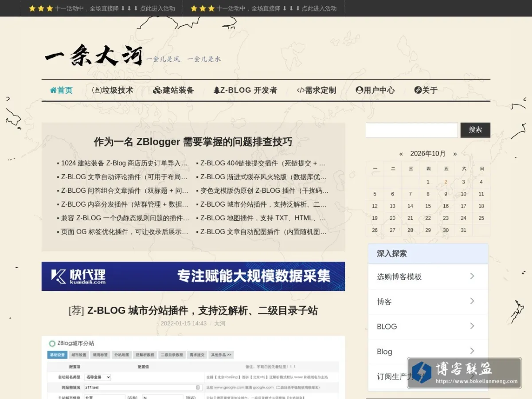Go to next month in calendar
Screen dimensions: 532x399
pyautogui.click(x=455, y=154)
